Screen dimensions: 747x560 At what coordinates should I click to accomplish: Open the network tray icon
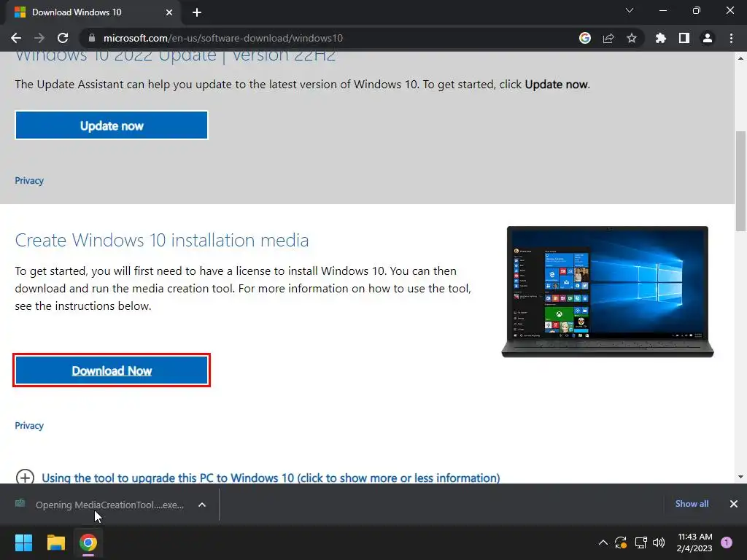[640, 542]
